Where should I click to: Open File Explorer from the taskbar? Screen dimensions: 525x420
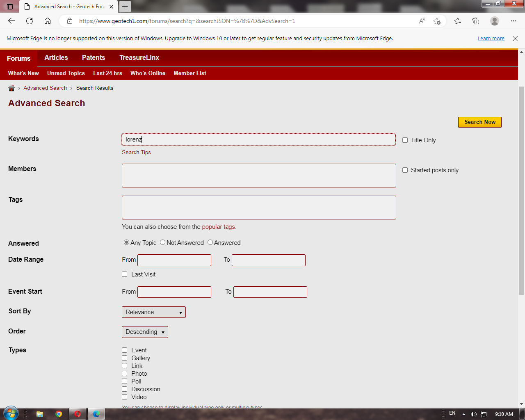(40, 414)
